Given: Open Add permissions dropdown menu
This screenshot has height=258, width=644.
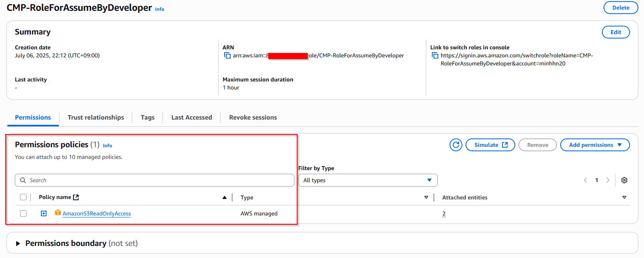Looking at the screenshot, I should [595, 145].
